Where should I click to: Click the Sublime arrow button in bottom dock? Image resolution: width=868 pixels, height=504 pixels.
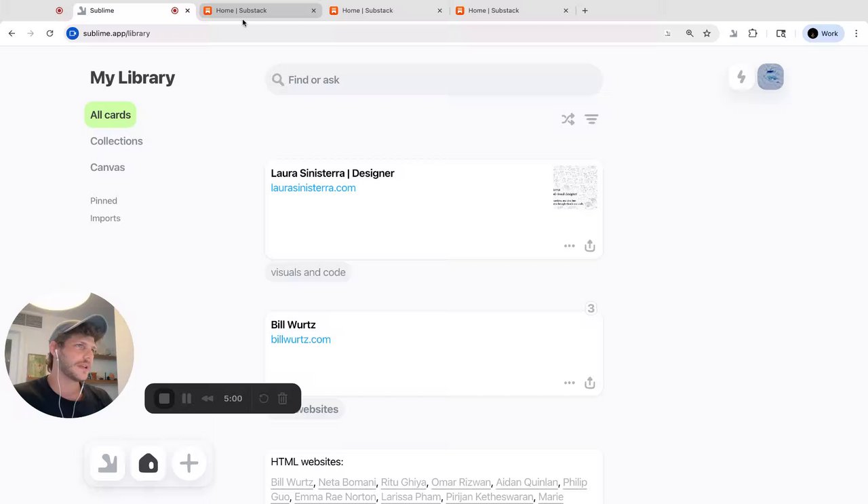[108, 463]
